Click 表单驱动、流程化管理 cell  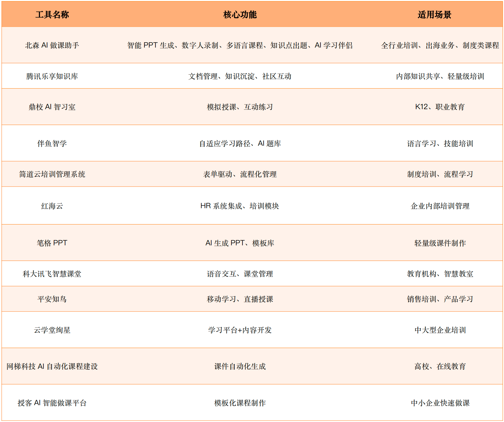point(240,174)
